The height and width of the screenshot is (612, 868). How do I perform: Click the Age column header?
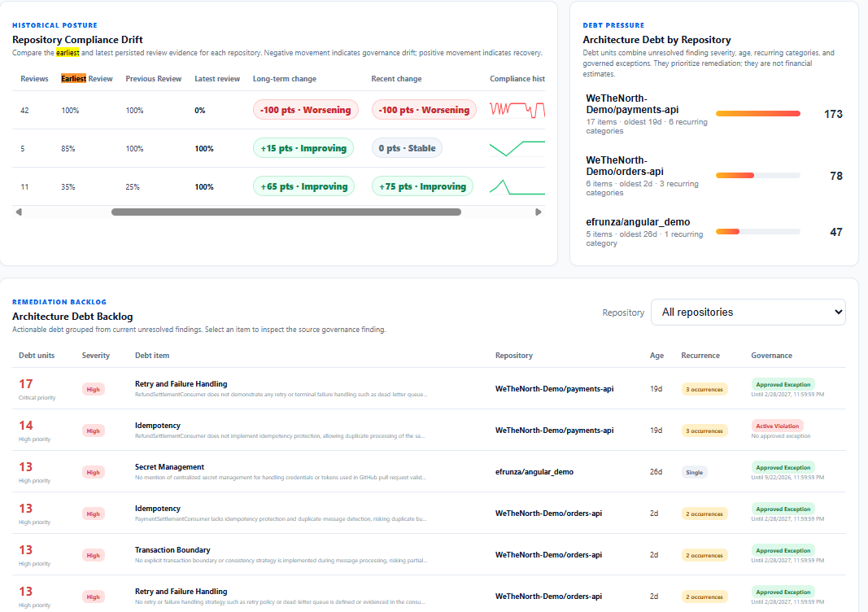pos(656,356)
